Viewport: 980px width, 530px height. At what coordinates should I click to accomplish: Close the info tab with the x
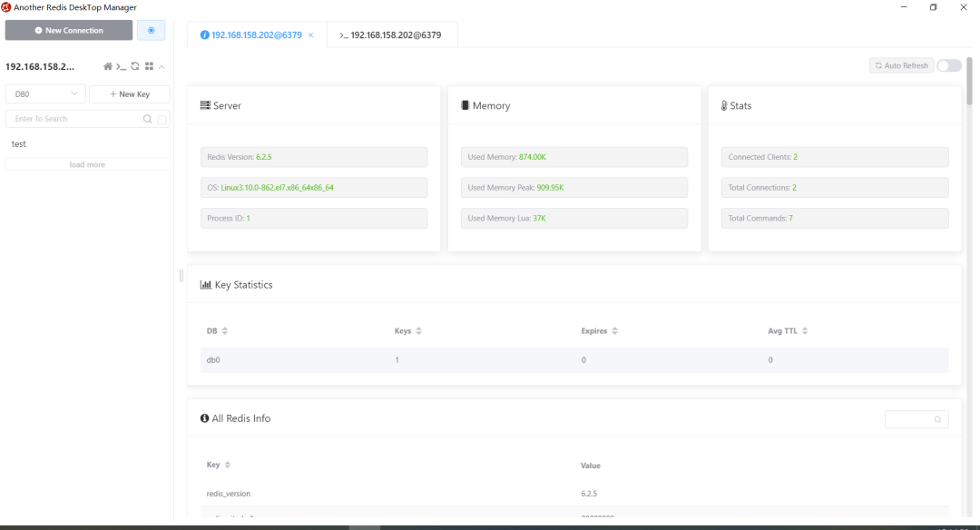click(310, 35)
